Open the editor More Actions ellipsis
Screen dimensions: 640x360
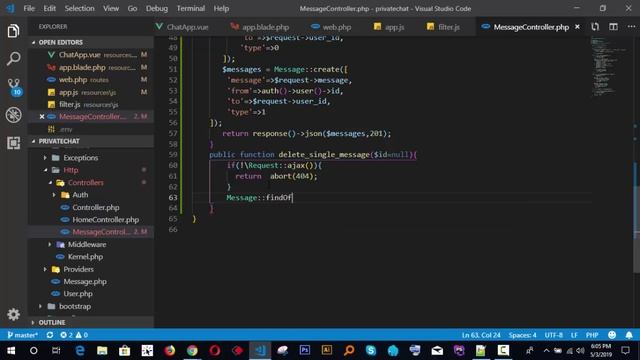(x=631, y=27)
